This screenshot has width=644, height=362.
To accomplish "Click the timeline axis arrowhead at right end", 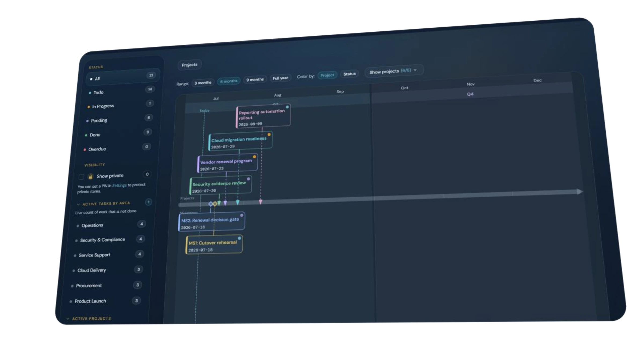I will (580, 191).
